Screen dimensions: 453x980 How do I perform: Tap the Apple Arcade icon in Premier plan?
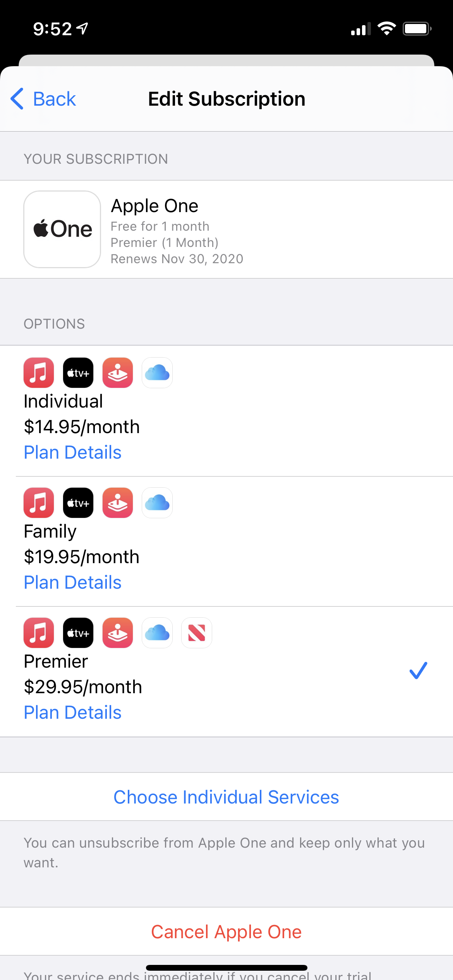[118, 633]
